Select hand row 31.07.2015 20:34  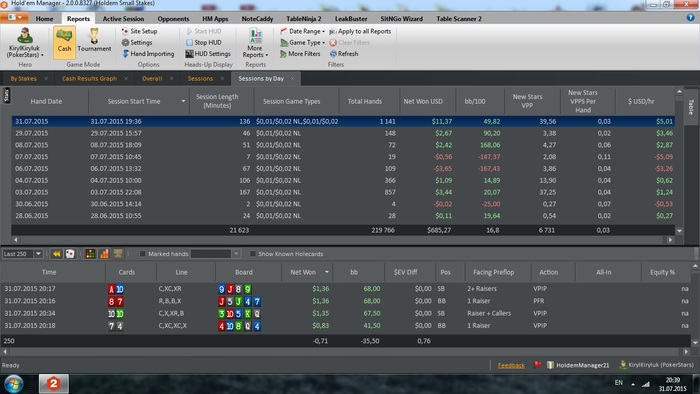(346, 313)
